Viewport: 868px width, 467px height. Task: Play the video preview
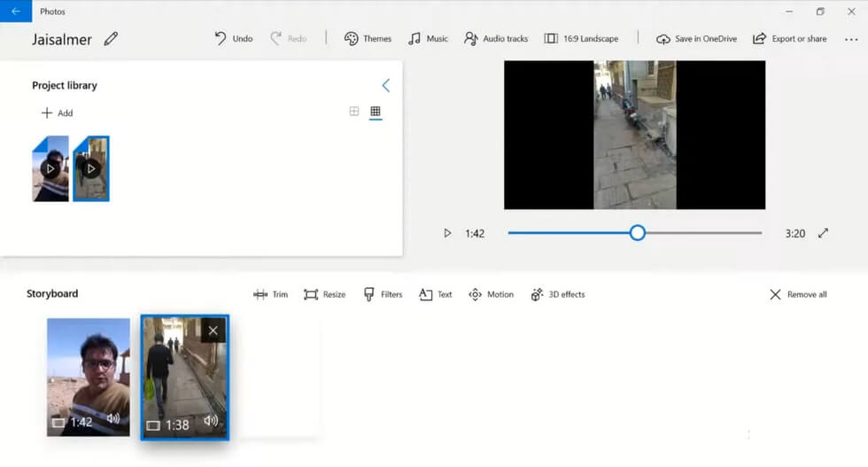point(447,233)
